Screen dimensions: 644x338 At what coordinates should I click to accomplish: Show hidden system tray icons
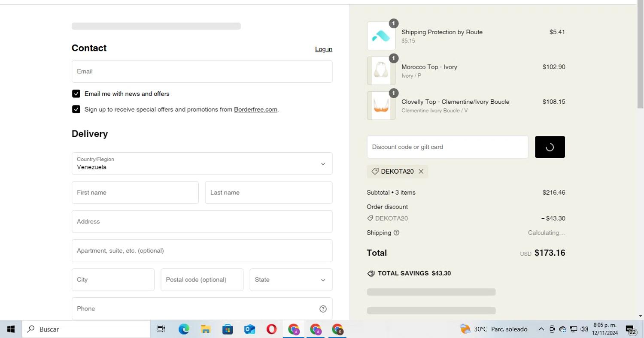pos(541,329)
